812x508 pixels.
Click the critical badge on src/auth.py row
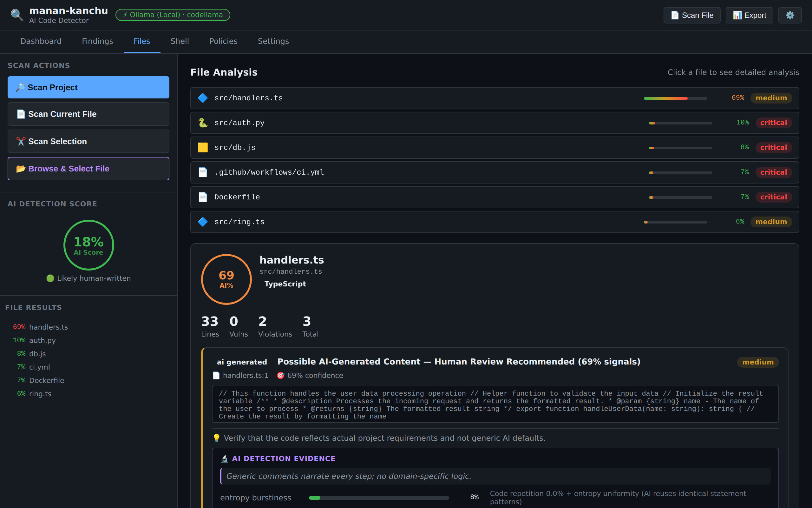tap(773, 123)
